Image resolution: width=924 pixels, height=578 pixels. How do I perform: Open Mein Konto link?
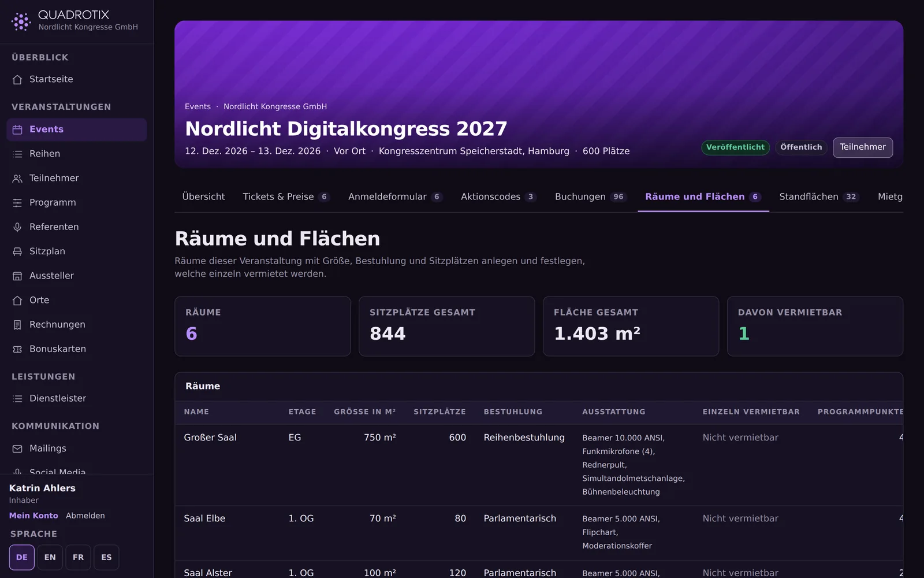(x=33, y=516)
